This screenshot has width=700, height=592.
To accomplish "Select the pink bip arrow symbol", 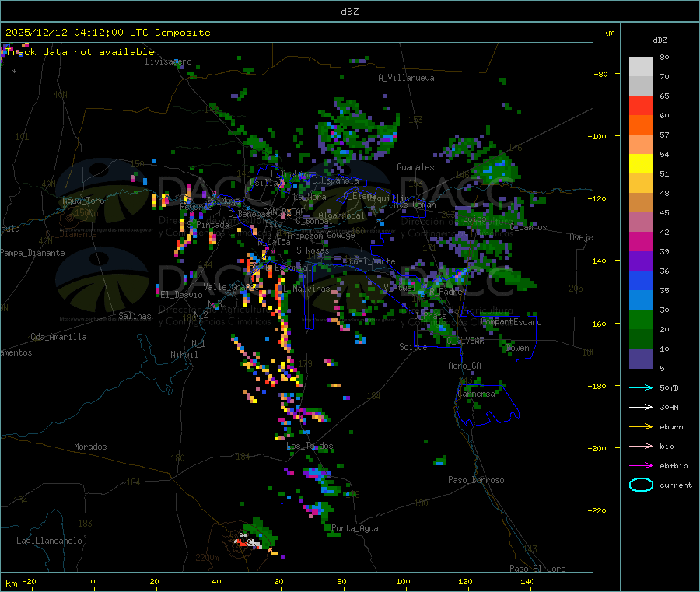I will 641,446.
